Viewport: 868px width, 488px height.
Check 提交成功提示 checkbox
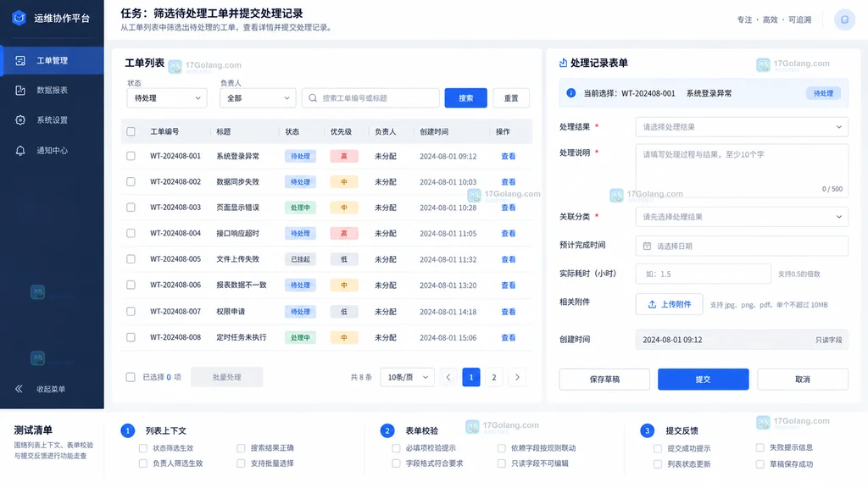point(658,449)
